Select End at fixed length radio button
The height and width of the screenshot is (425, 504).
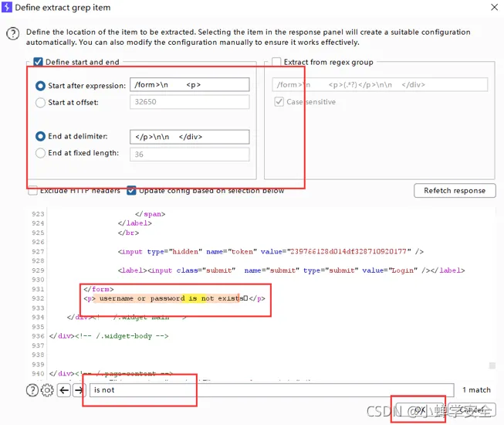coord(40,153)
